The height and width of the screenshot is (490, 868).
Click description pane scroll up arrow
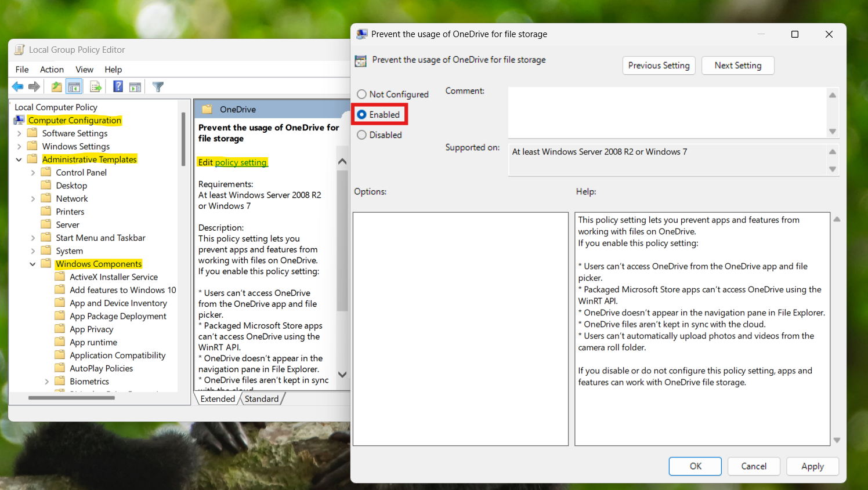[x=342, y=161]
